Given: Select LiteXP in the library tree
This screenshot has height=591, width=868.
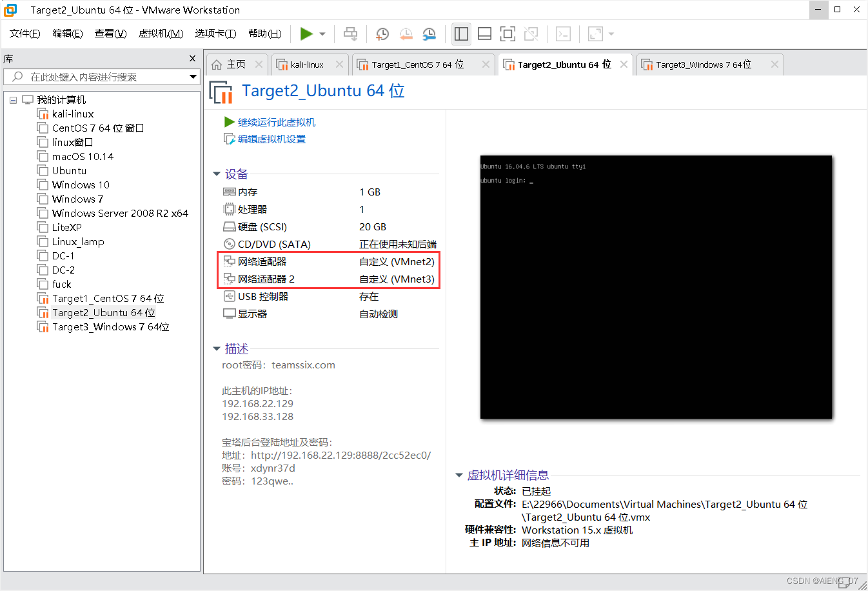Looking at the screenshot, I should (x=66, y=228).
